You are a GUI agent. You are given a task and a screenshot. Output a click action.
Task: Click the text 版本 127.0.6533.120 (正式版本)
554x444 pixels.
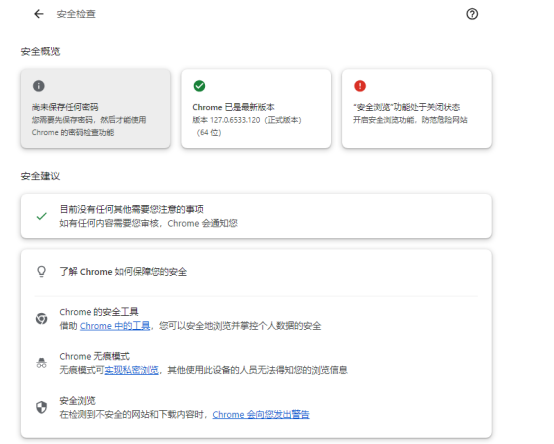point(247,120)
